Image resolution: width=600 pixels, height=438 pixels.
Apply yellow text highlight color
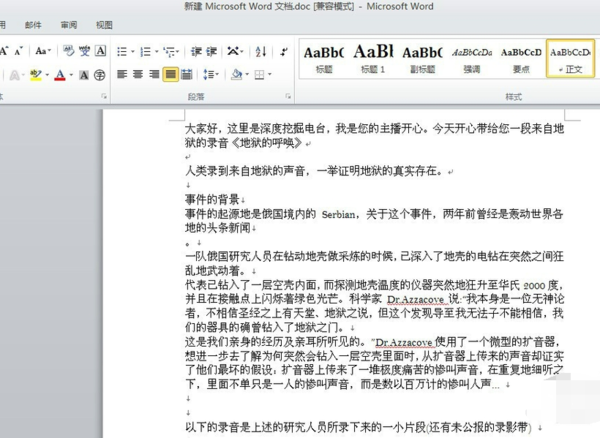coord(36,75)
